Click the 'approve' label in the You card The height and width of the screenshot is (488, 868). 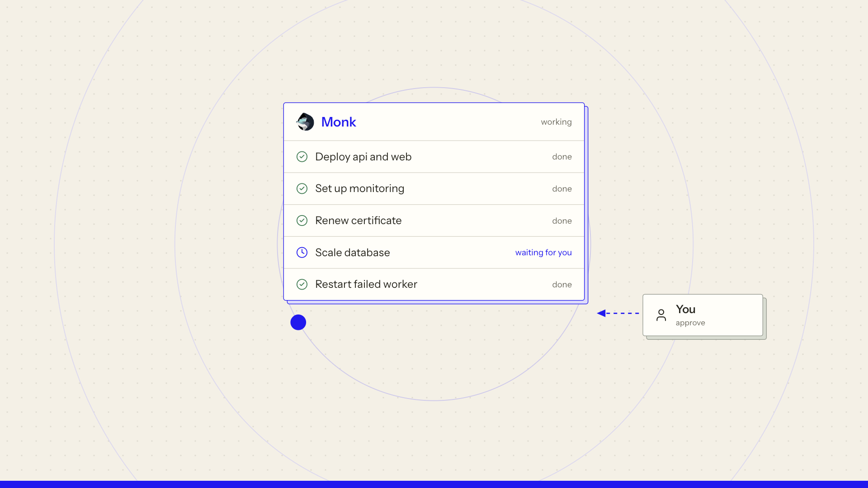pos(690,323)
